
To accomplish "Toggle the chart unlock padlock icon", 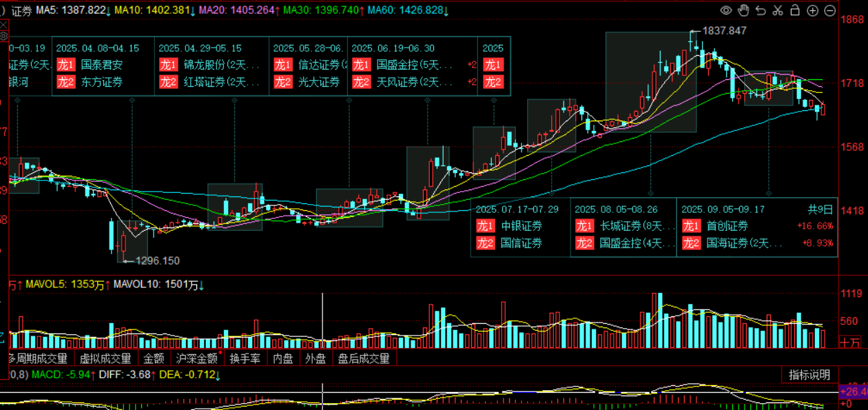I will [x=795, y=10].
